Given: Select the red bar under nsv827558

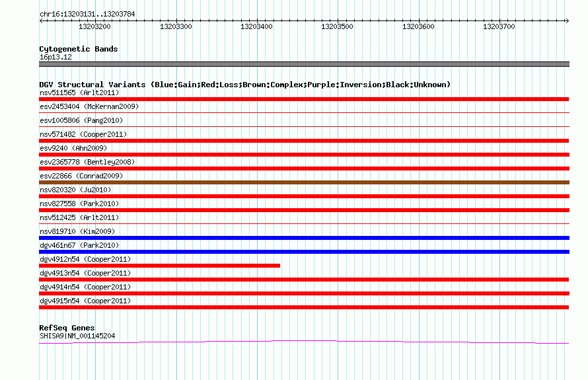Looking at the screenshot, I should [x=304, y=210].
